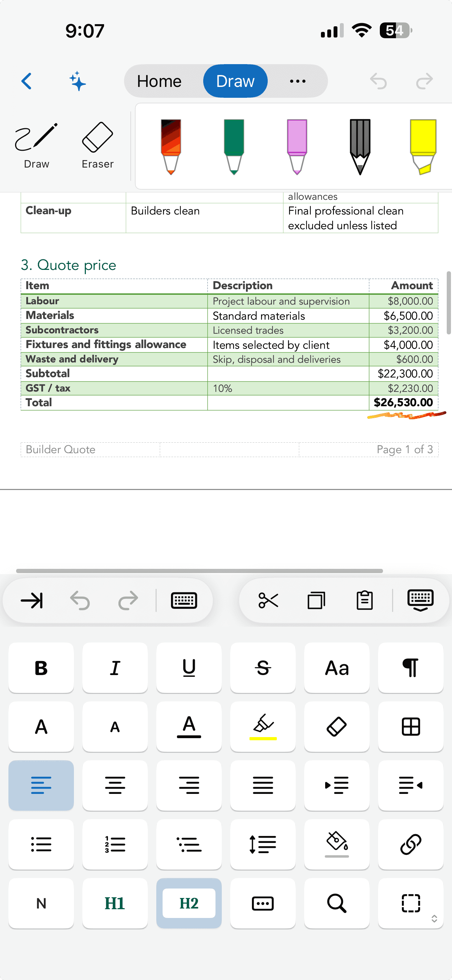Open the underlined A font color picker
452x980 pixels.
coord(189,727)
